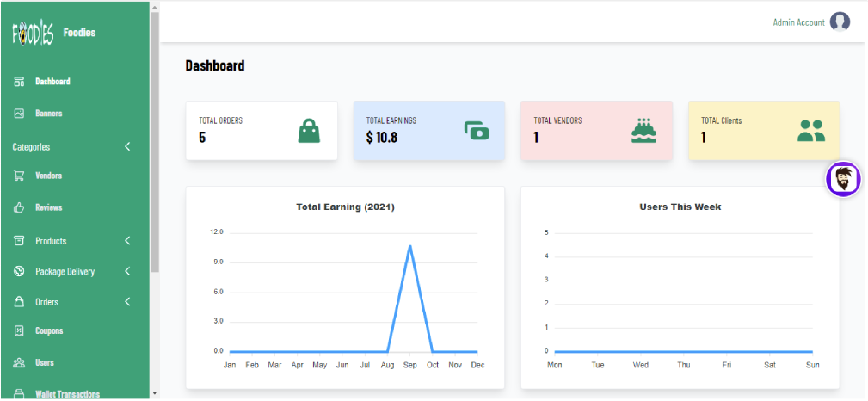
Task: Expand the Products submenu chevron
Action: [x=127, y=241]
